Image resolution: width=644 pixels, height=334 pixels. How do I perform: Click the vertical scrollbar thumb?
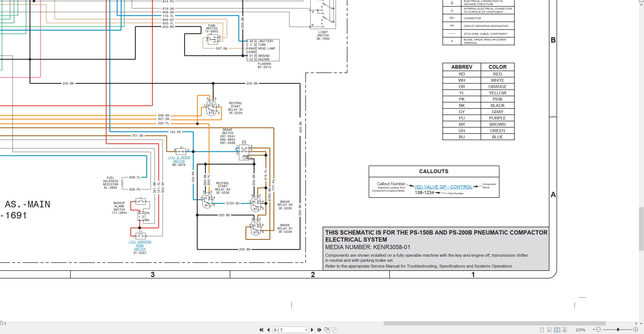tap(641, 228)
